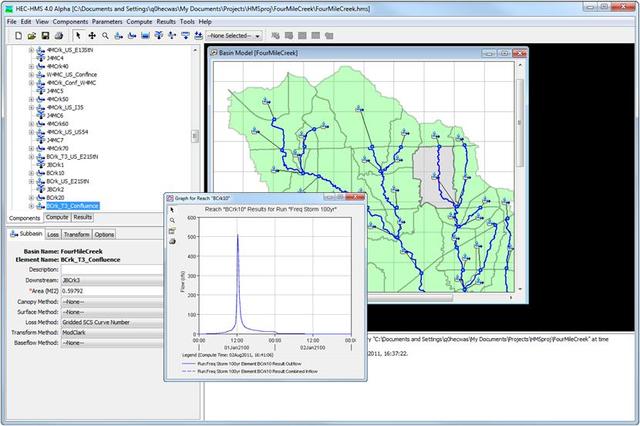Choose the Subbasin creation tool
This screenshot has height=426, width=640.
tap(118, 36)
